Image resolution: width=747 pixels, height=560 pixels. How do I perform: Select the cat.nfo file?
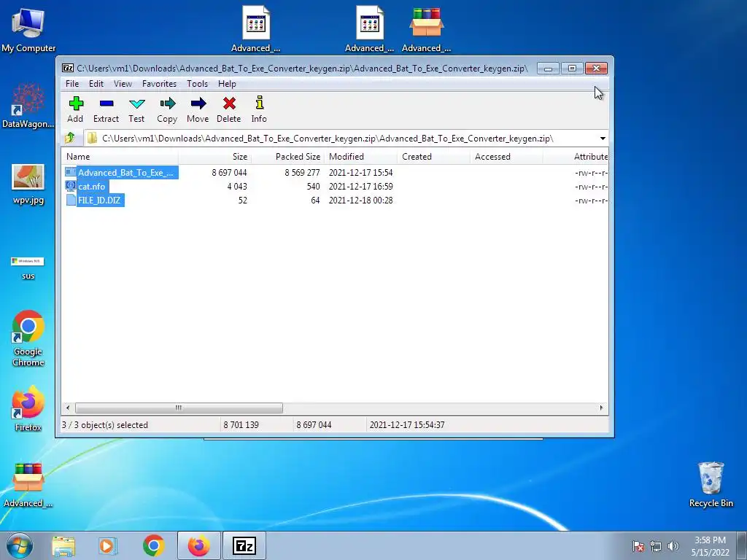91,187
